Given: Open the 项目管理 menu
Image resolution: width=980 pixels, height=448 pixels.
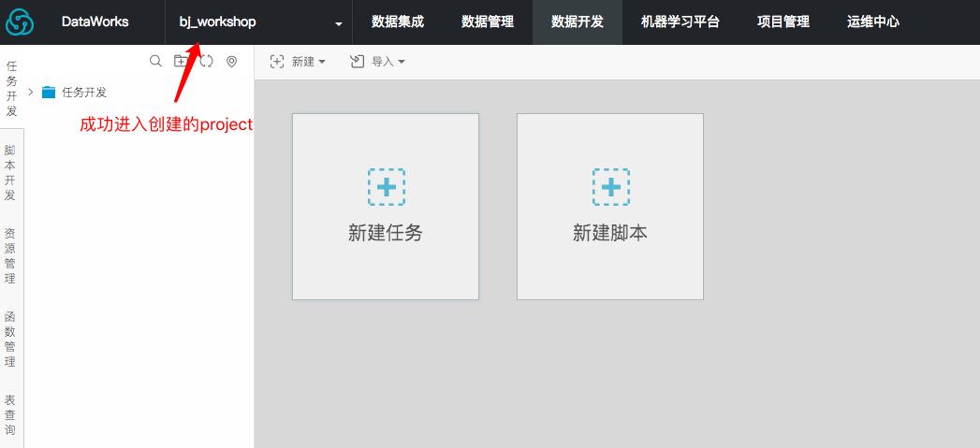Looking at the screenshot, I should pos(783,22).
